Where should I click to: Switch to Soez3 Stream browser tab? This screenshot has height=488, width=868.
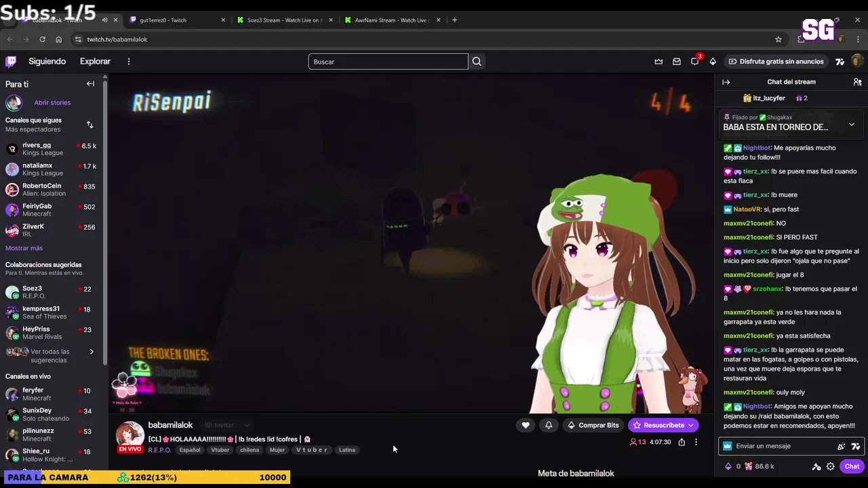click(283, 20)
